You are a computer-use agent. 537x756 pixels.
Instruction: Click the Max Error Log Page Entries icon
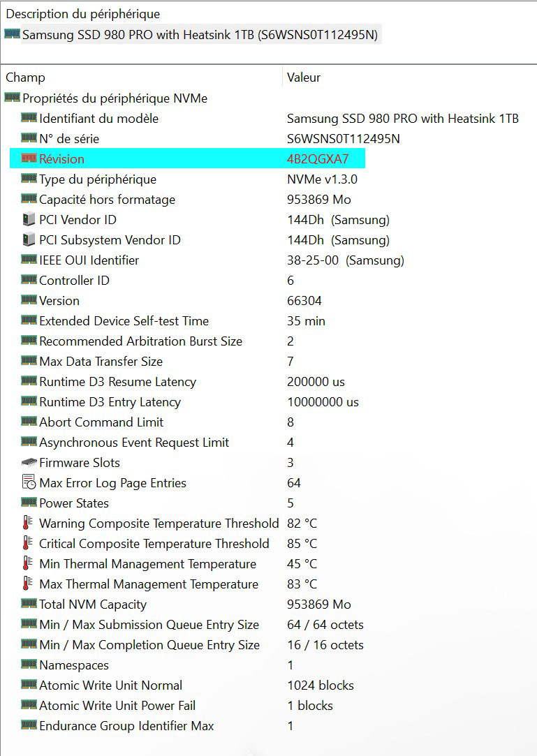click(x=29, y=482)
